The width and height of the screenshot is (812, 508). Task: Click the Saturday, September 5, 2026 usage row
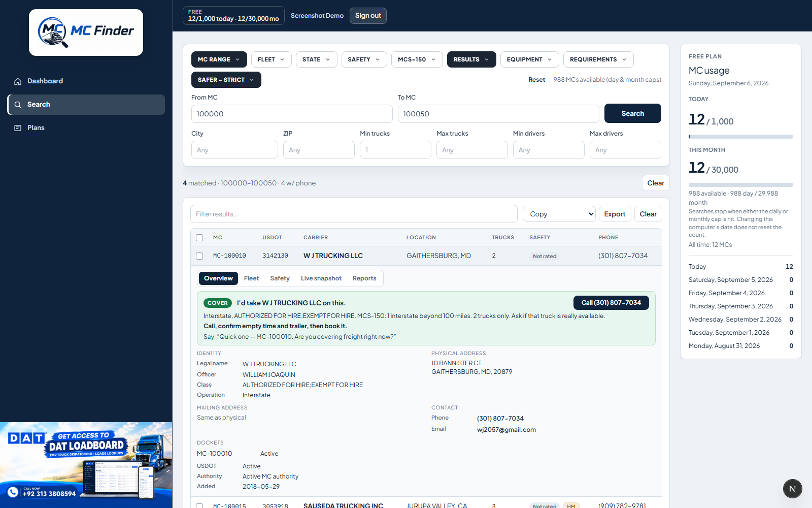[740, 280]
